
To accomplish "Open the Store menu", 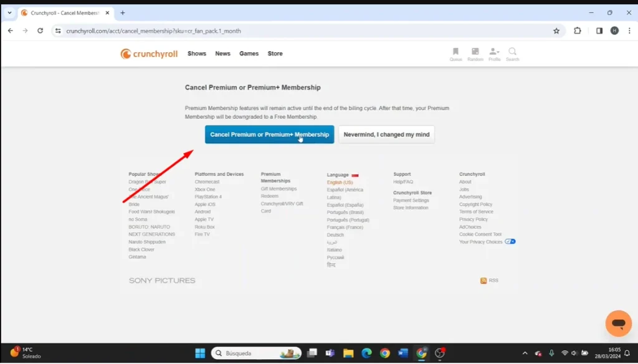I will [x=275, y=54].
